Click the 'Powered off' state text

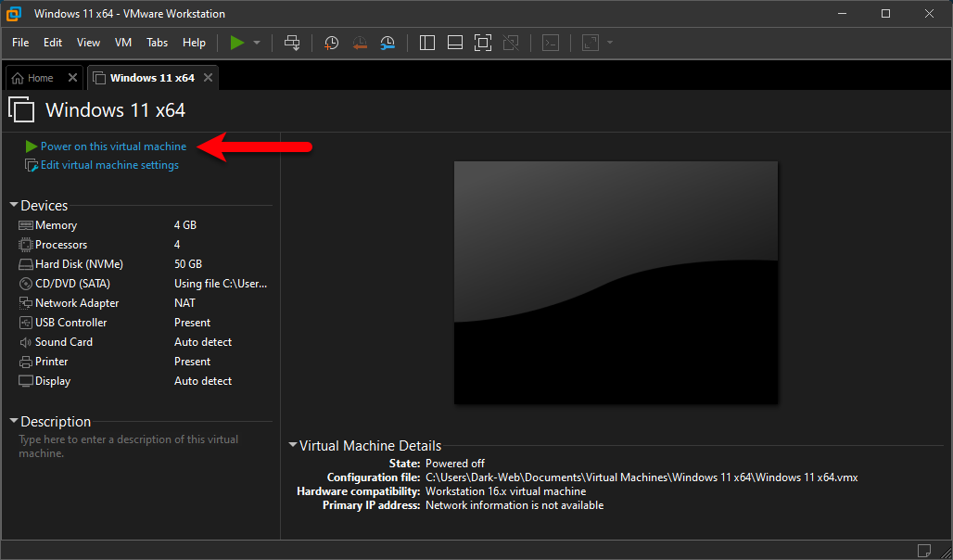pos(455,464)
